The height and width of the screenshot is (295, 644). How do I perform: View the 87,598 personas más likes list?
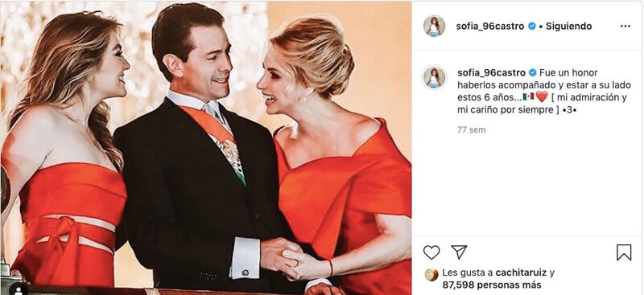[492, 285]
